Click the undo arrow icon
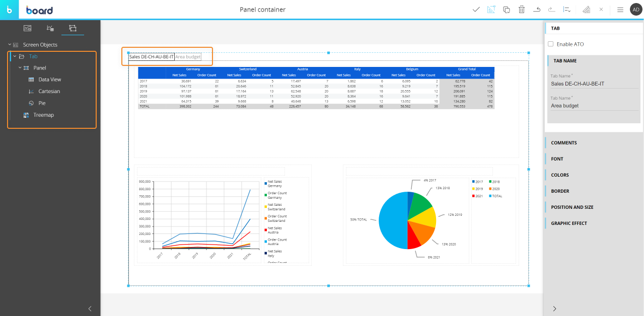Viewport: 644px width, 316px height. pyautogui.click(x=537, y=10)
